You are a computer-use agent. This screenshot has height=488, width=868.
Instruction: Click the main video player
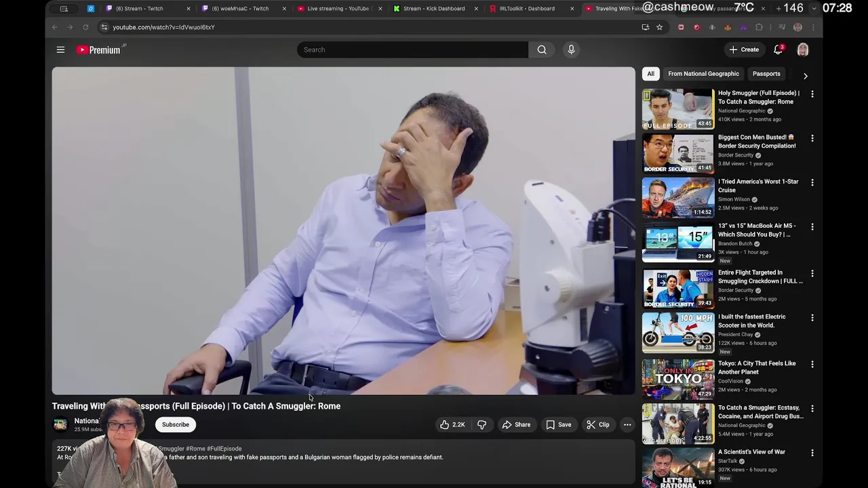(x=343, y=230)
